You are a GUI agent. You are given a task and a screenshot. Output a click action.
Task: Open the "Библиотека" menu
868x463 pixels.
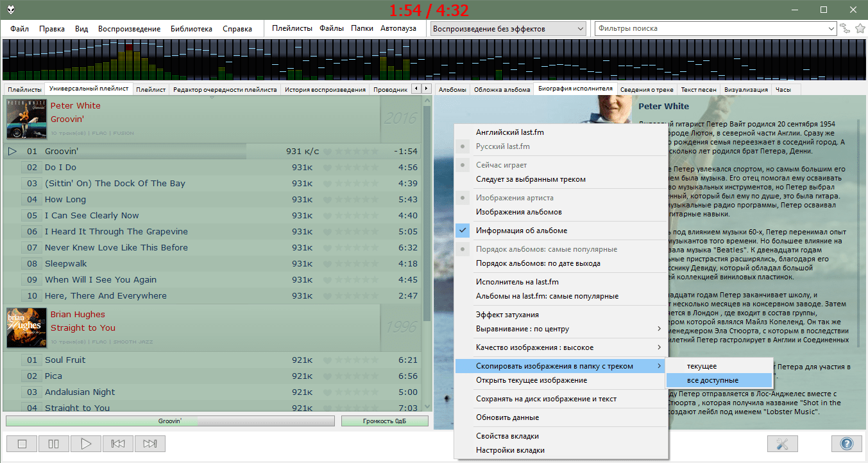click(191, 29)
